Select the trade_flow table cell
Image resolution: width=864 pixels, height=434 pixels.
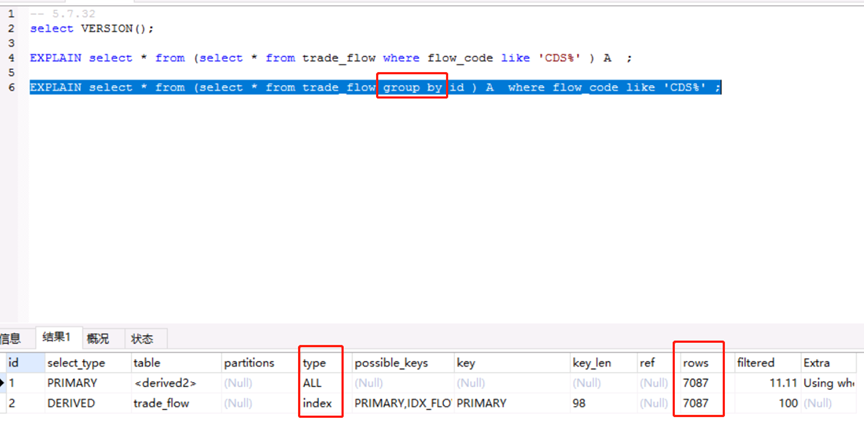click(176, 403)
